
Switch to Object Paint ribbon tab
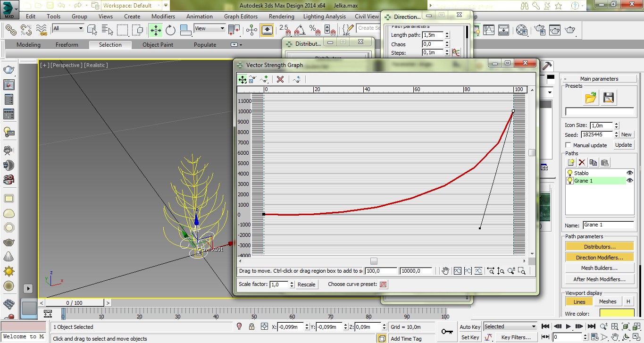pos(158,45)
